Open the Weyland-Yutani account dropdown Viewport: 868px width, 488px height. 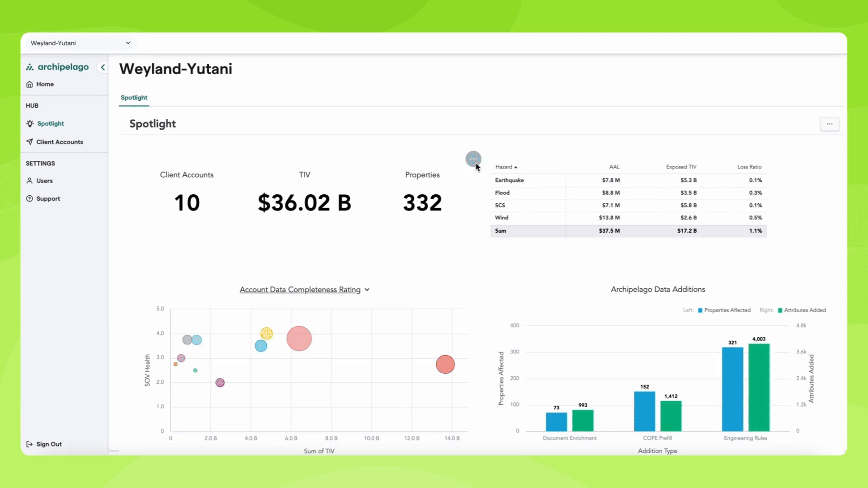click(80, 43)
